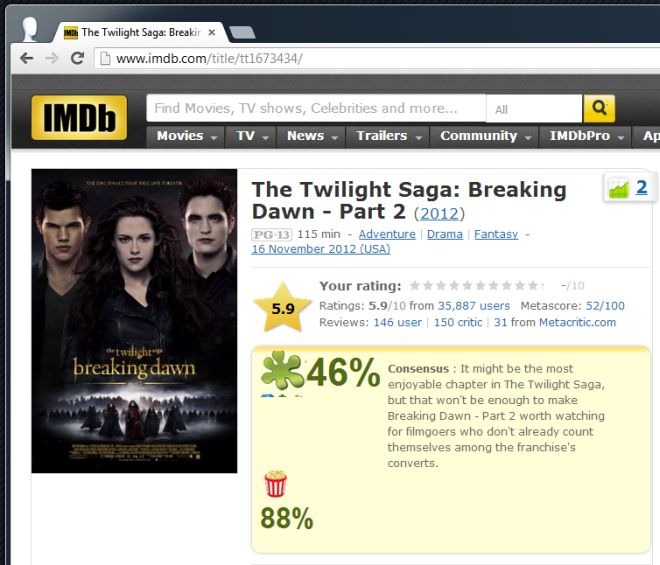Viewport: 660px width, 565px height.
Task: Click the green MOVIEmeter chart icon
Action: 619,188
